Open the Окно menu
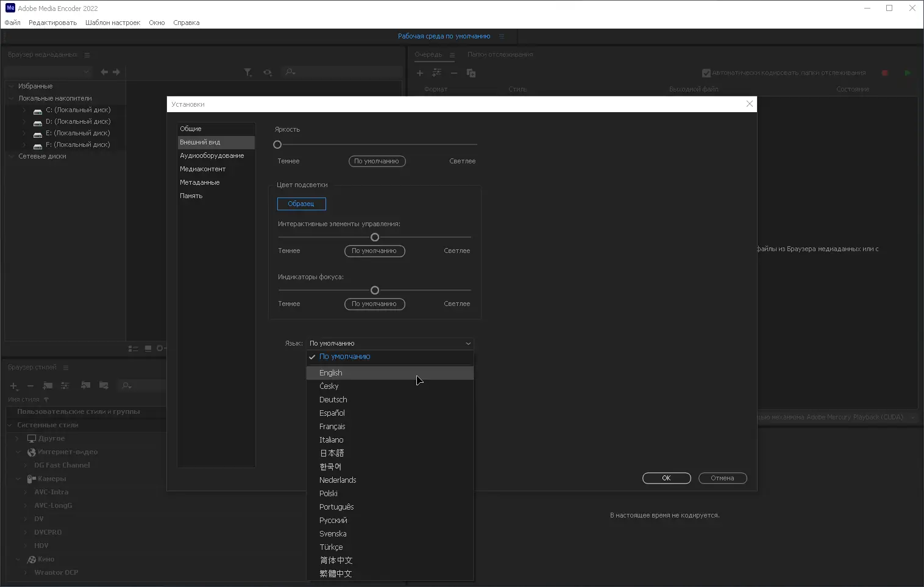Image resolution: width=924 pixels, height=587 pixels. click(x=157, y=23)
